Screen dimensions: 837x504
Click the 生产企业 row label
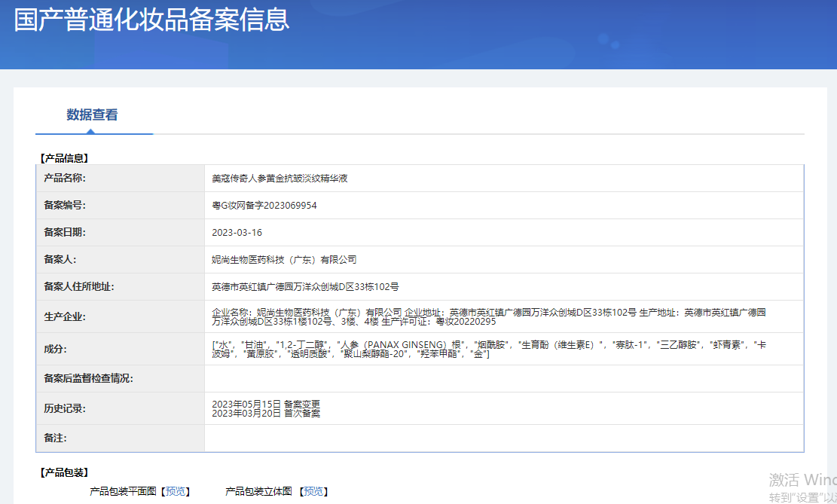click(x=65, y=316)
